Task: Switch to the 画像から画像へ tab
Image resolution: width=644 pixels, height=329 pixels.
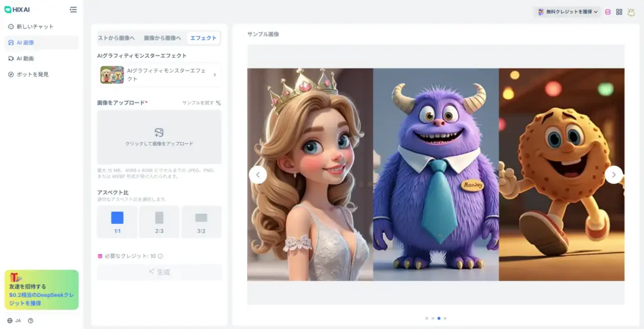Action: [162, 38]
